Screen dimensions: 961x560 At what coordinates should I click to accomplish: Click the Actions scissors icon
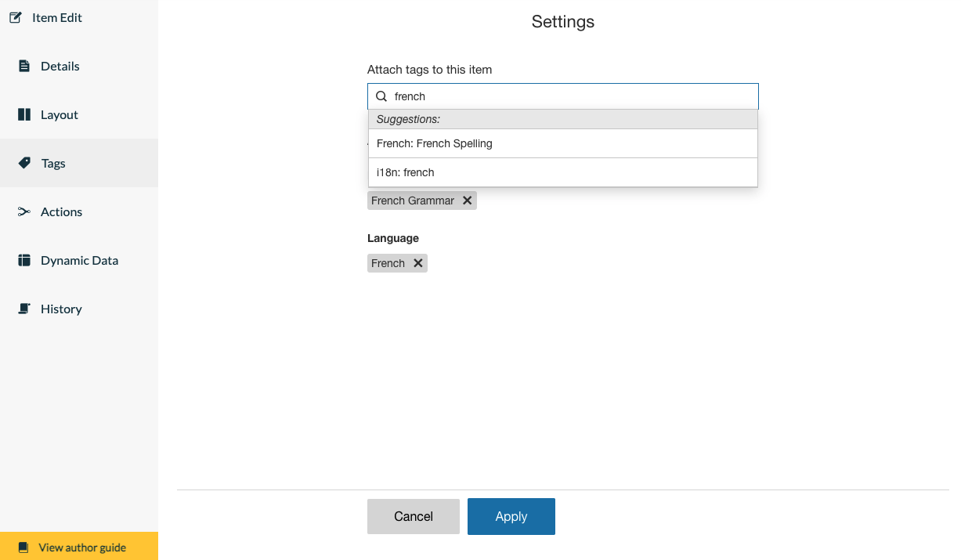(x=24, y=211)
